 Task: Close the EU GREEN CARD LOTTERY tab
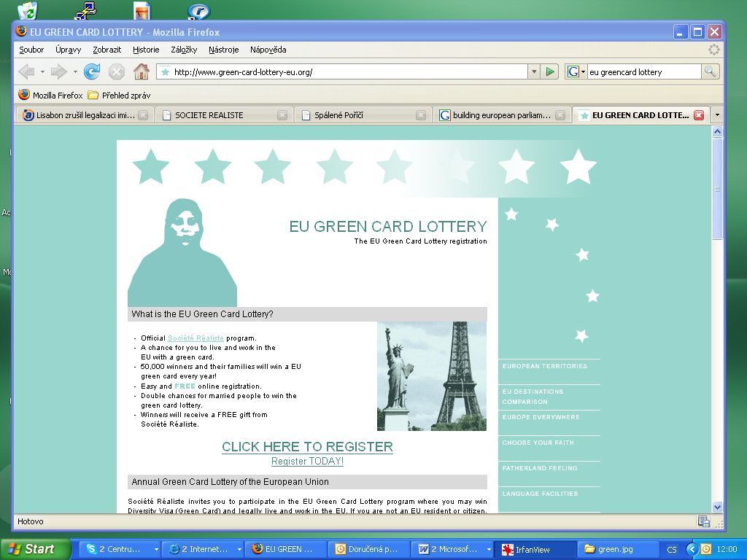pos(699,115)
